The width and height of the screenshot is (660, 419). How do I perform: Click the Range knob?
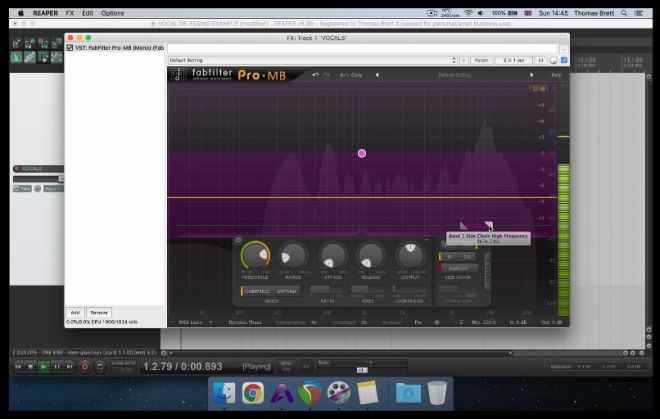click(x=293, y=256)
